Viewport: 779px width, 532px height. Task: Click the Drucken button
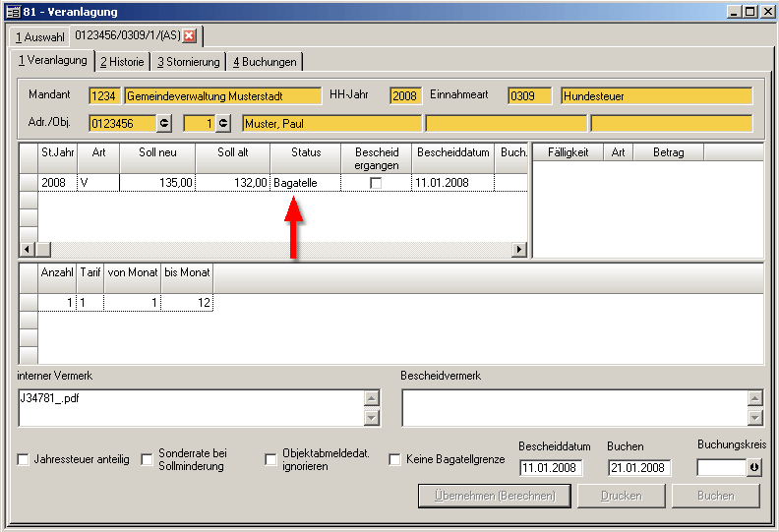point(621,496)
